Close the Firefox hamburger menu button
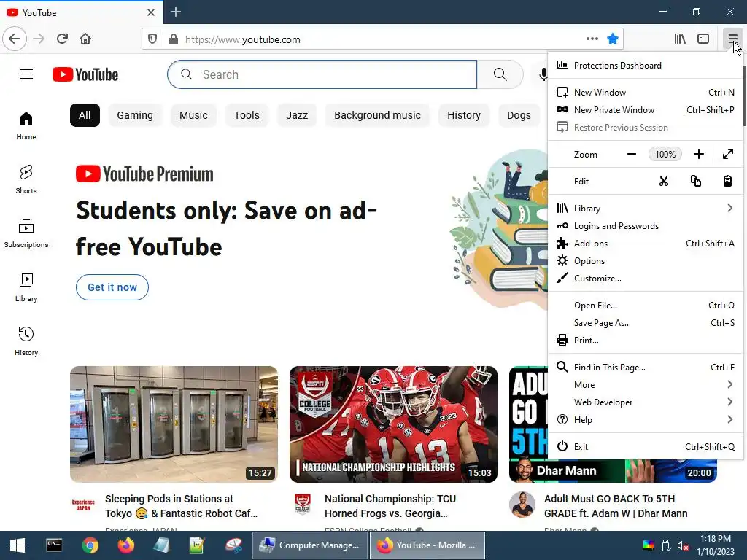Screen dimensions: 747x560 732,39
